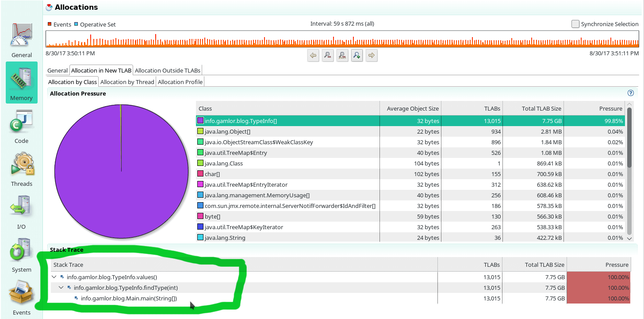This screenshot has width=644, height=319.
Task: Sort class table by TLABs column
Action: tap(472, 108)
